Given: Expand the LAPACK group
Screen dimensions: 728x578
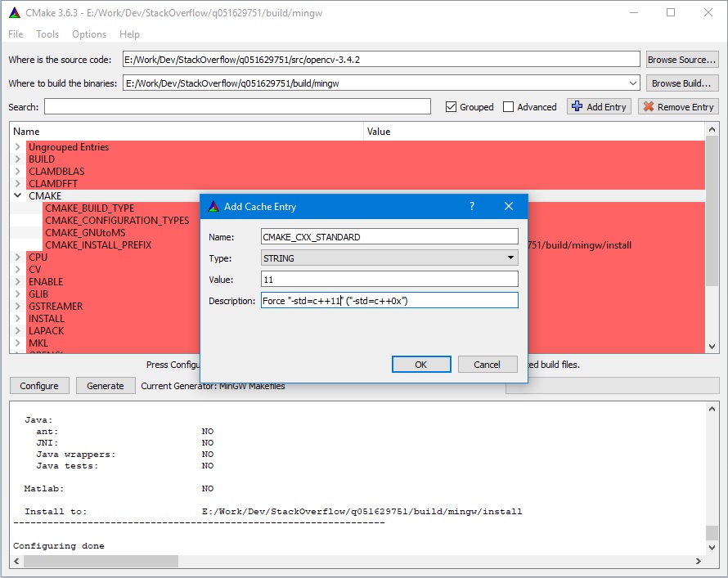Looking at the screenshot, I should point(18,331).
